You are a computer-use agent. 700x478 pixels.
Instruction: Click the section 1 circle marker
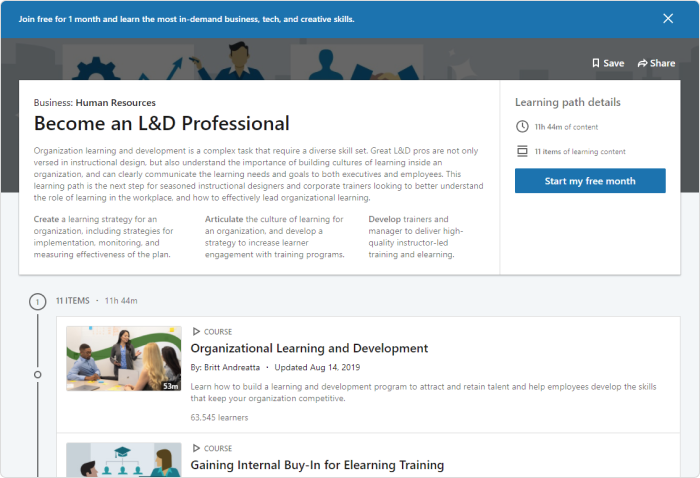point(38,302)
